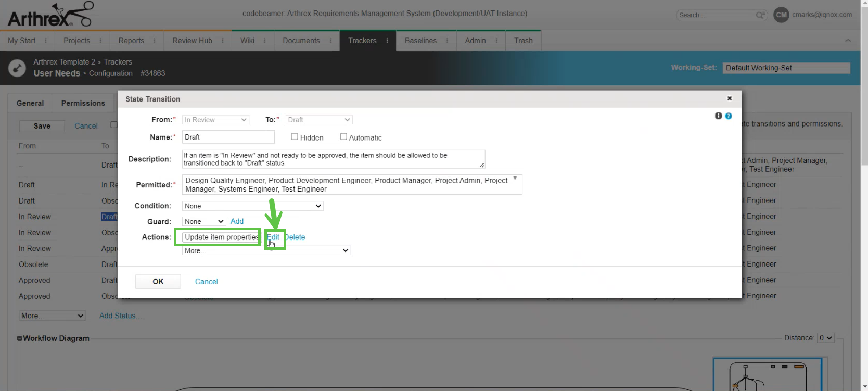Open the Permissions tab
This screenshot has height=391, width=868.
tap(83, 103)
